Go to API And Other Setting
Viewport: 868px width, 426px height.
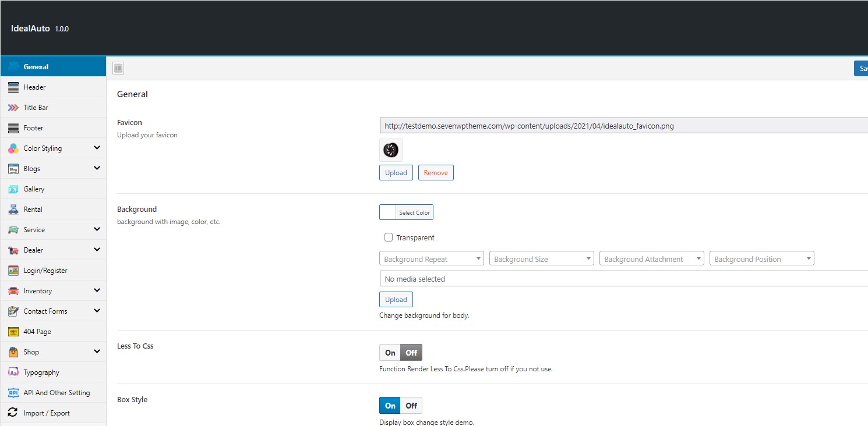coord(57,393)
